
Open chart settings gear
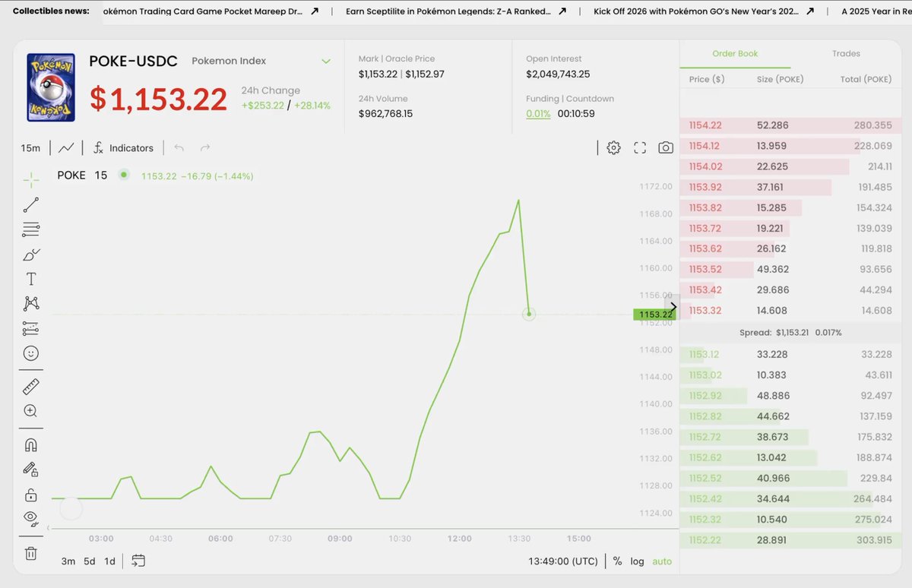click(x=613, y=147)
